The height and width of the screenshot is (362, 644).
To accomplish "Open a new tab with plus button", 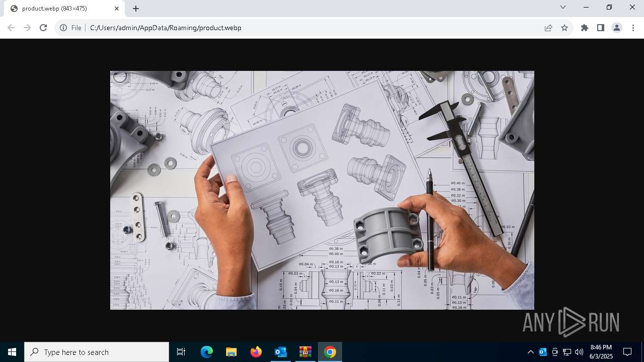I will [x=136, y=9].
